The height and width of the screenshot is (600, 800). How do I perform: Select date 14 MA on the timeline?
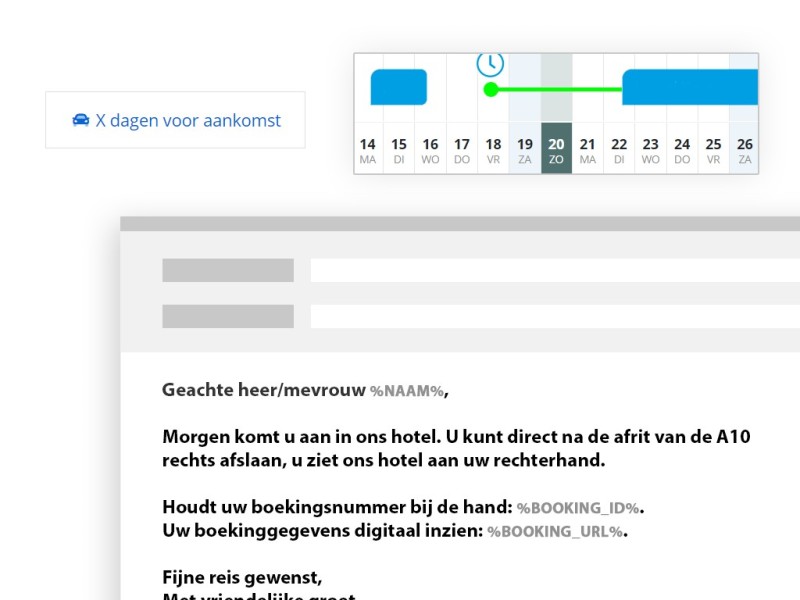pos(367,150)
